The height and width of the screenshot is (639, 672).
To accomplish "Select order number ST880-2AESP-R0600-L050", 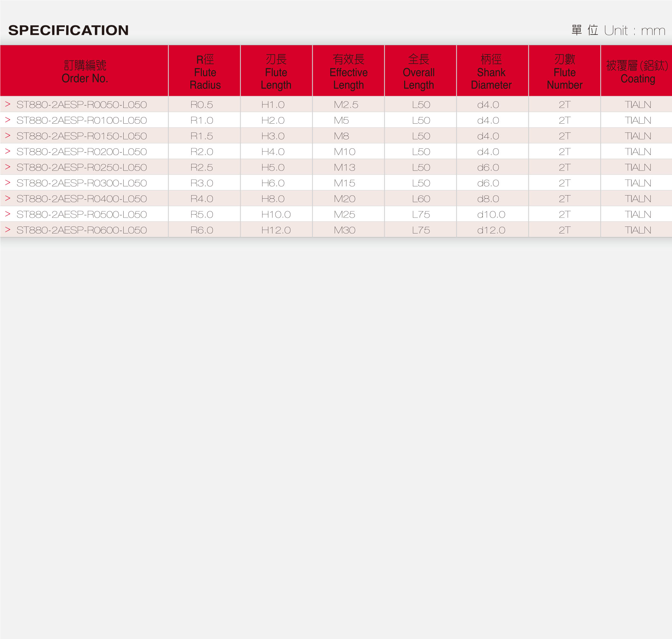I will pos(82,230).
